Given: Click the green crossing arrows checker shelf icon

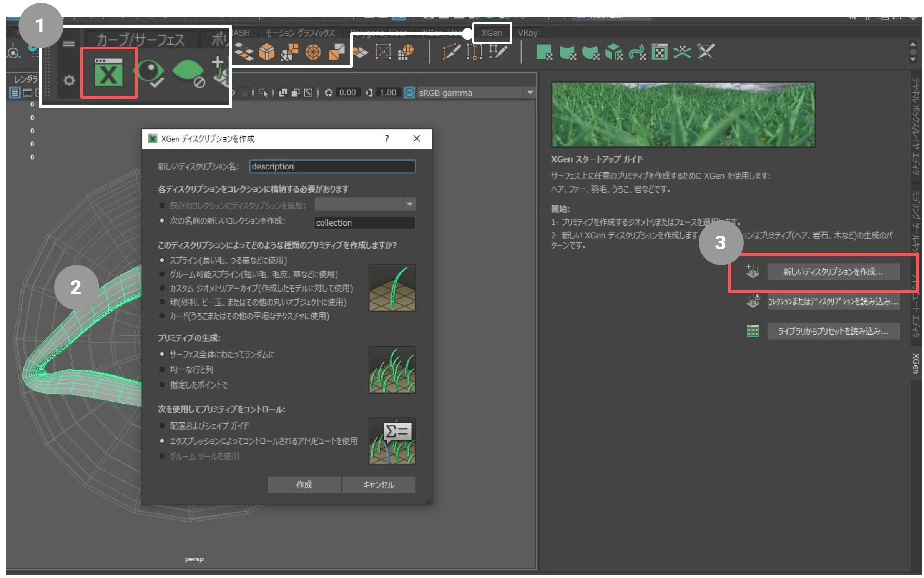Looking at the screenshot, I should tap(682, 52).
